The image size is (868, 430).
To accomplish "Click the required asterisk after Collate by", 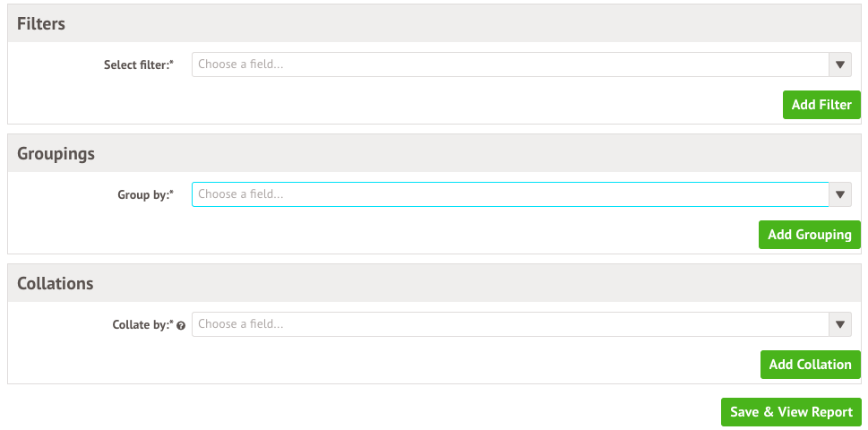I will 172,324.
